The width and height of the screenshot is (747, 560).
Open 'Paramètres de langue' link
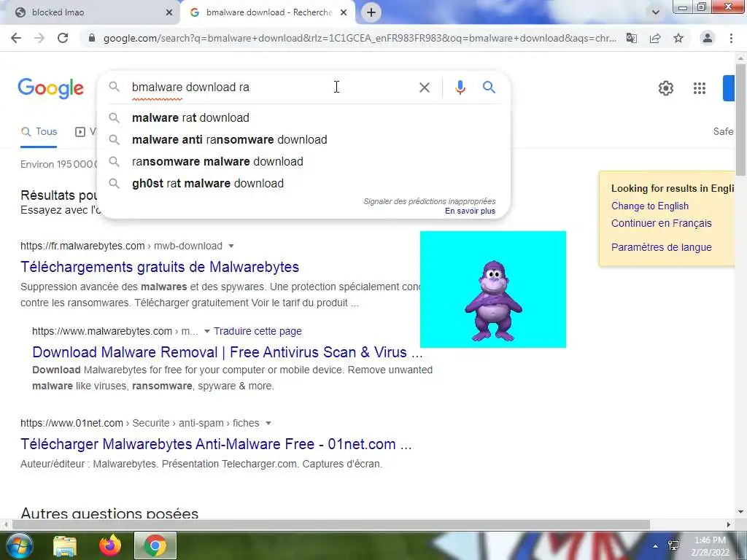(x=661, y=247)
